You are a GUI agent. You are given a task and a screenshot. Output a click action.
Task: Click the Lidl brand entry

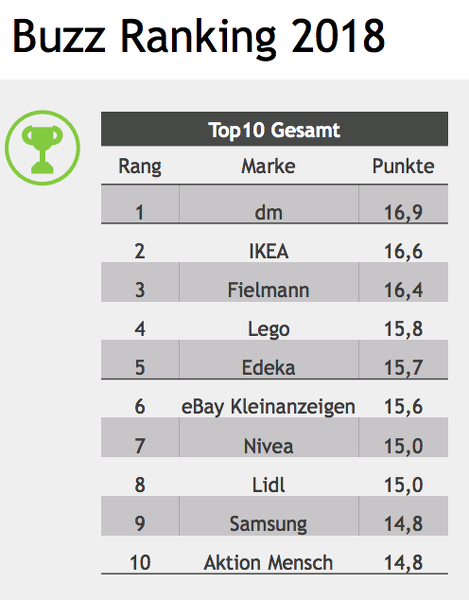pyautogui.click(x=269, y=485)
